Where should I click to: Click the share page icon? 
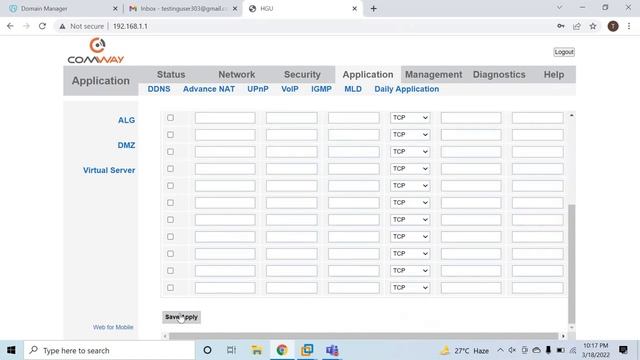(x=577, y=26)
